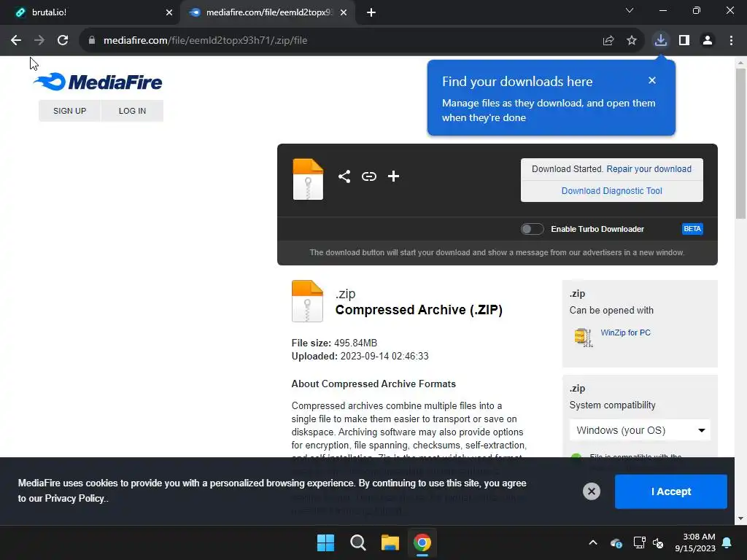Open Chrome's three-dot menu
747x560 pixels.
(731, 41)
